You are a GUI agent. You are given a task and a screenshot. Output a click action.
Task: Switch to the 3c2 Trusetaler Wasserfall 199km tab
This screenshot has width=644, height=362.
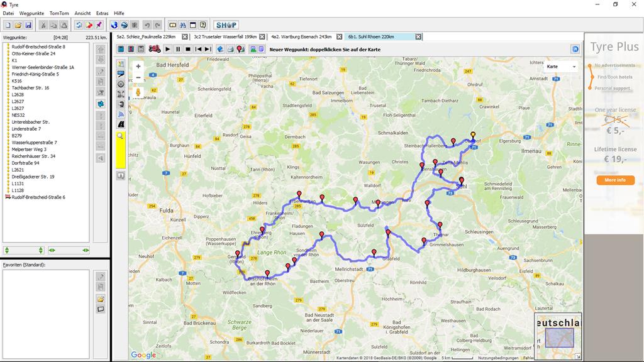(x=225, y=36)
